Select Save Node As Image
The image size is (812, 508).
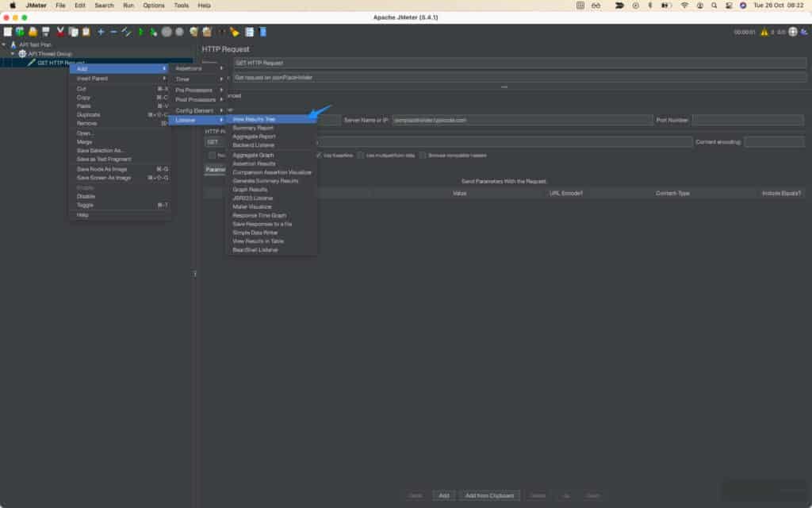click(121, 169)
